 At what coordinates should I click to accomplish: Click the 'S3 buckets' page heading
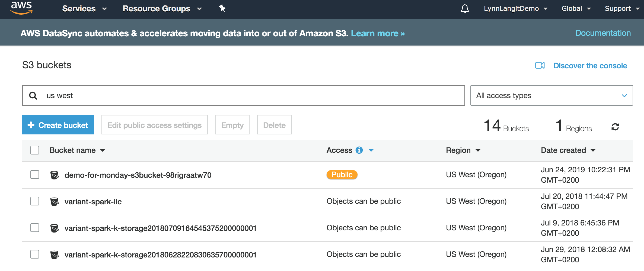click(47, 65)
